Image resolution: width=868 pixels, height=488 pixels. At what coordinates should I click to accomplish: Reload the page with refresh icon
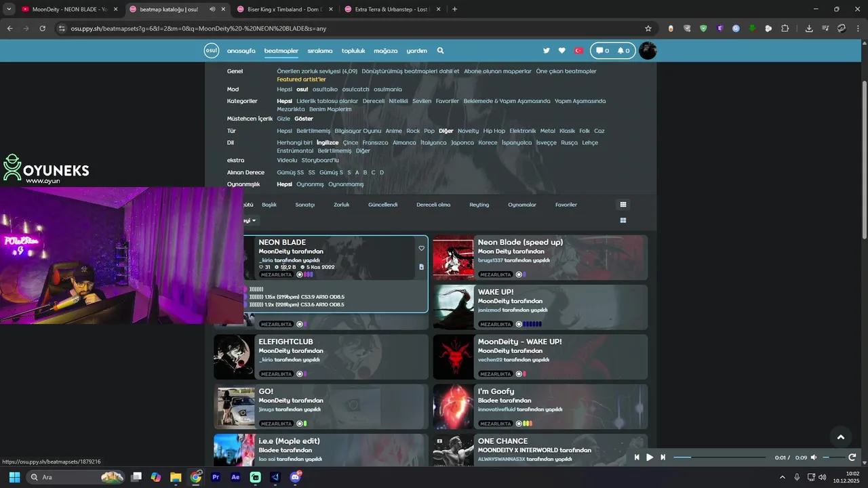coord(43,28)
